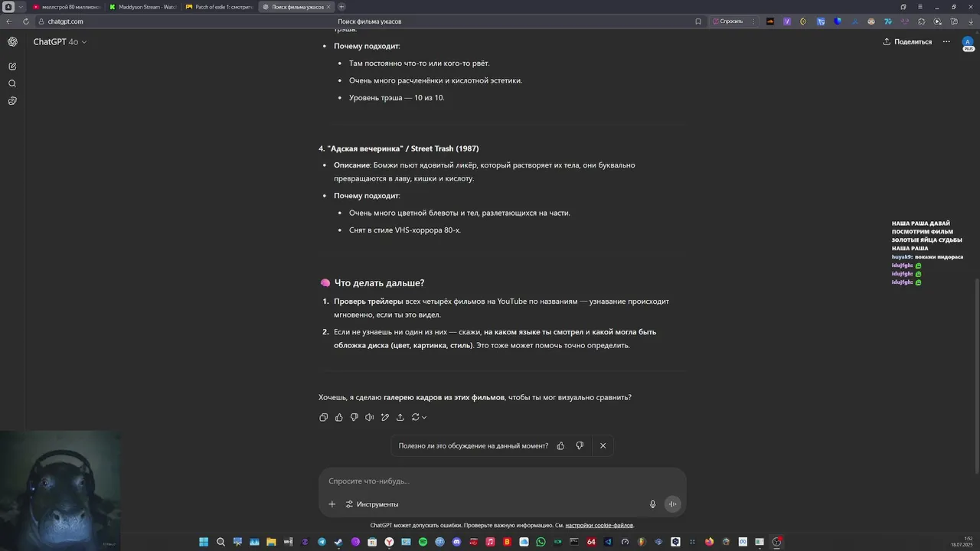
Task: Open the profile avatar with PLUS badge
Action: [x=969, y=43]
